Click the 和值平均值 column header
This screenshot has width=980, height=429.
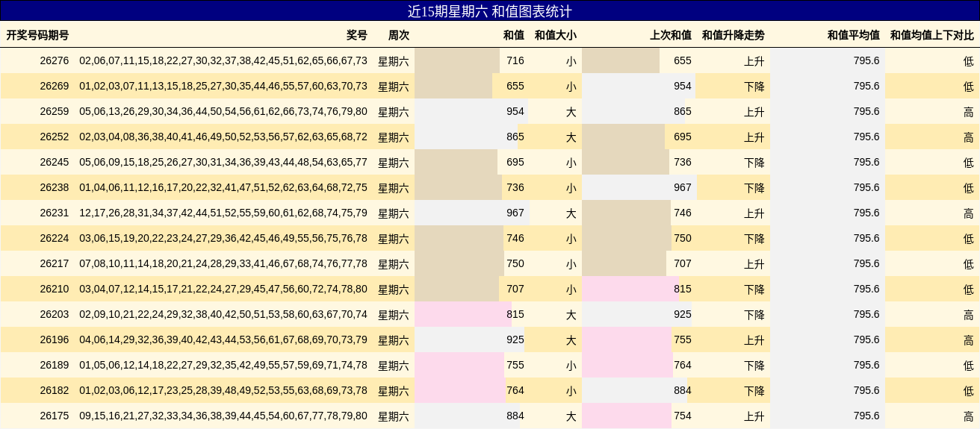click(854, 35)
